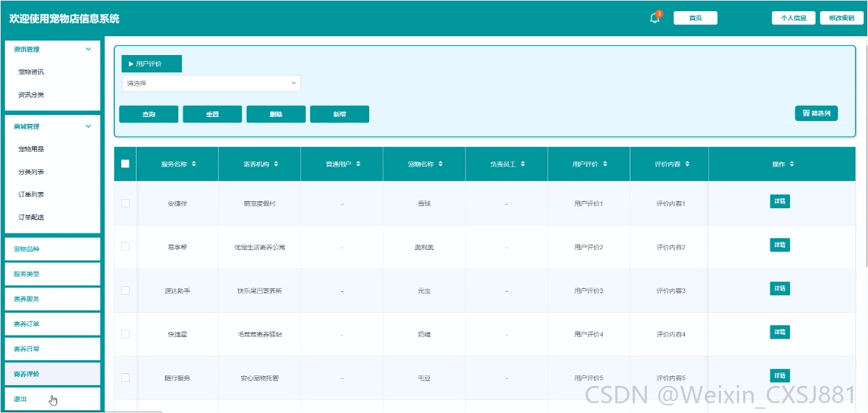
Task: Click the 速达助手 service name cell
Action: tap(178, 290)
